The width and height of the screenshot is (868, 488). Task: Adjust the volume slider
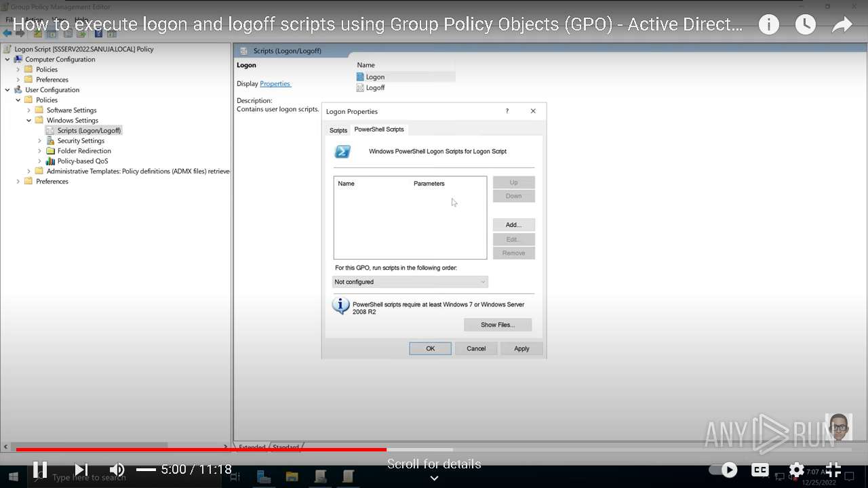coord(146,469)
